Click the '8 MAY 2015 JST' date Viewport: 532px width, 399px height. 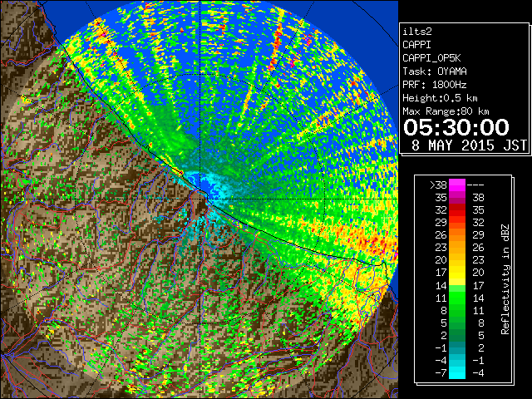coord(469,145)
